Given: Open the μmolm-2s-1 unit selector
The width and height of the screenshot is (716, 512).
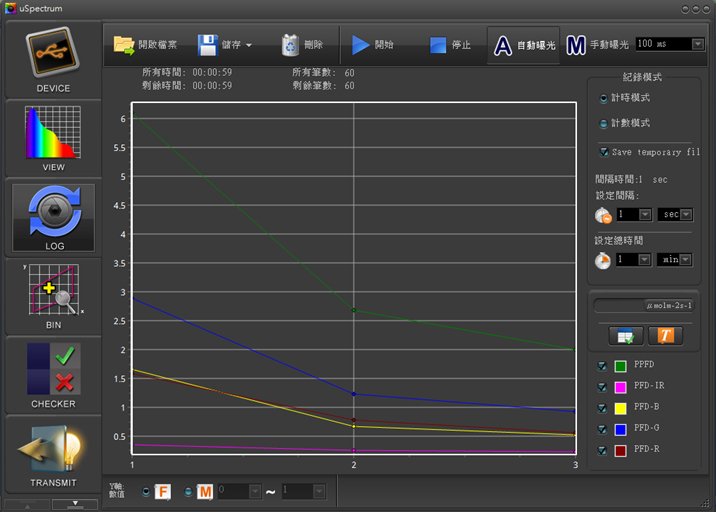Looking at the screenshot, I should click(644, 305).
